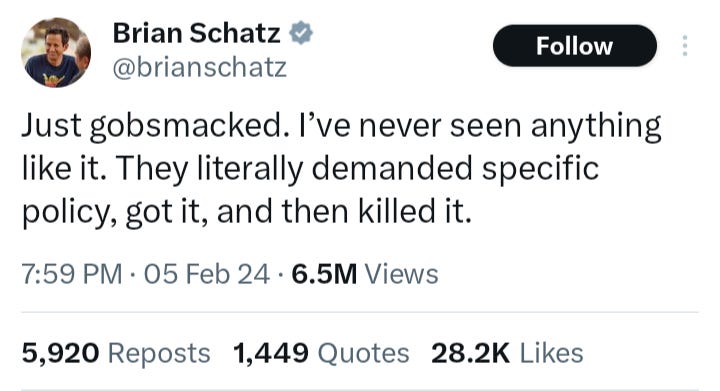View the 1,449 Quotes list
The image size is (720, 391).
pos(321,353)
